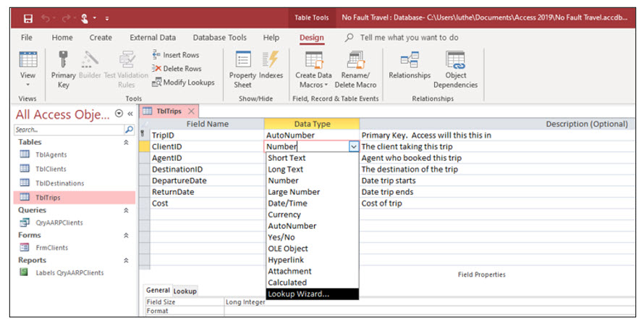Click the DepartureDate field name cell
Image resolution: width=644 pixels, height=326 pixels.
(x=207, y=180)
